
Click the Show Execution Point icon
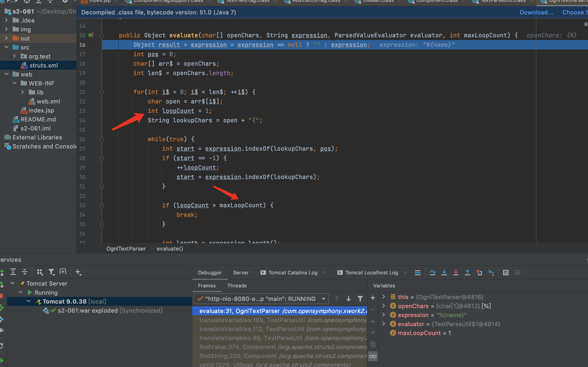(418, 273)
